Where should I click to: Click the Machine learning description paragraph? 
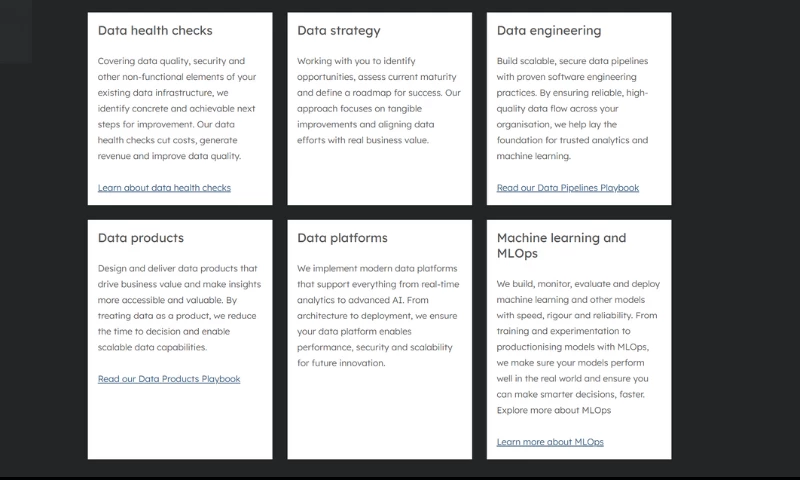click(x=579, y=347)
